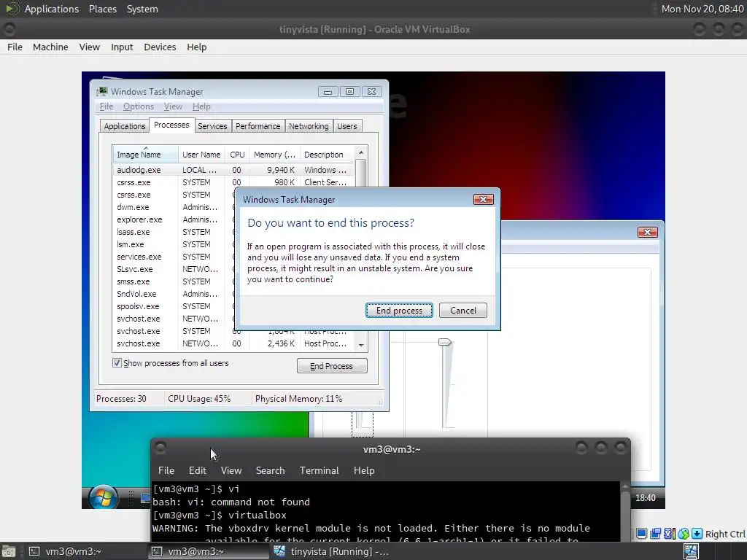Image resolution: width=747 pixels, height=560 pixels.
Task: Click process list scroll down arrow
Action: coord(361,345)
